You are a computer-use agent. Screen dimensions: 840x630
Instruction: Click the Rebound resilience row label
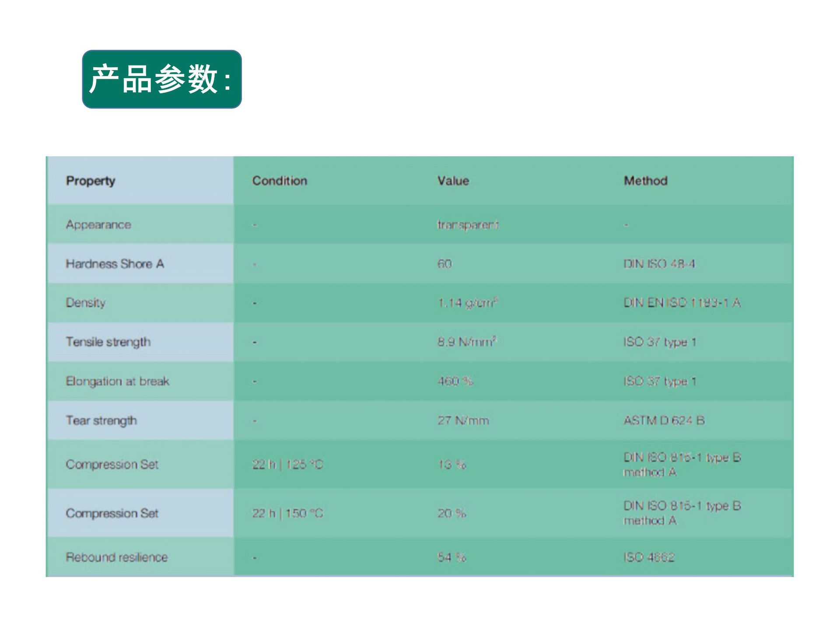tap(117, 557)
